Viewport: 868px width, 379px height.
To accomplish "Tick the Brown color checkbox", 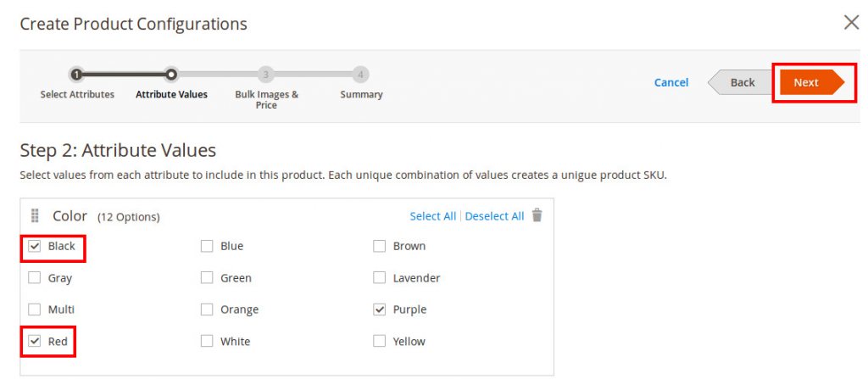I will tap(380, 247).
